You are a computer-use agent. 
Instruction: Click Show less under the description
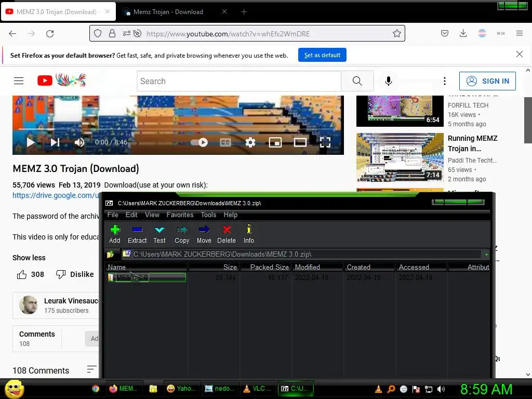coord(29,258)
